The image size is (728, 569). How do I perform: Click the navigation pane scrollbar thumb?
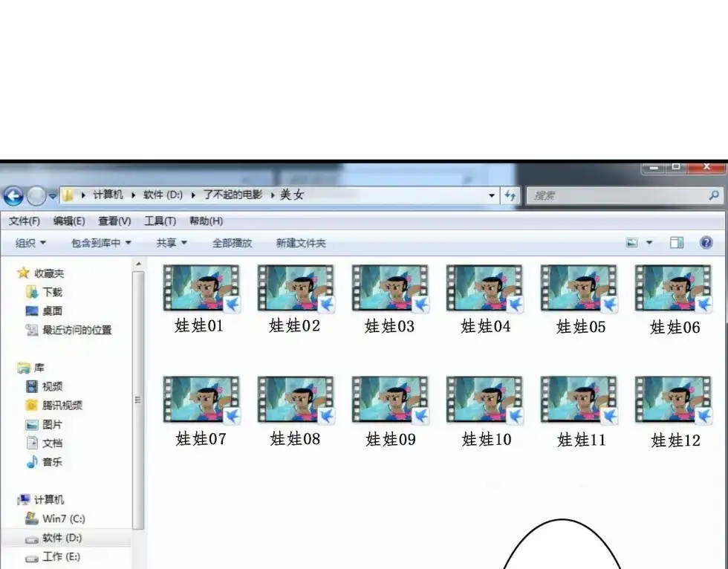138,400
